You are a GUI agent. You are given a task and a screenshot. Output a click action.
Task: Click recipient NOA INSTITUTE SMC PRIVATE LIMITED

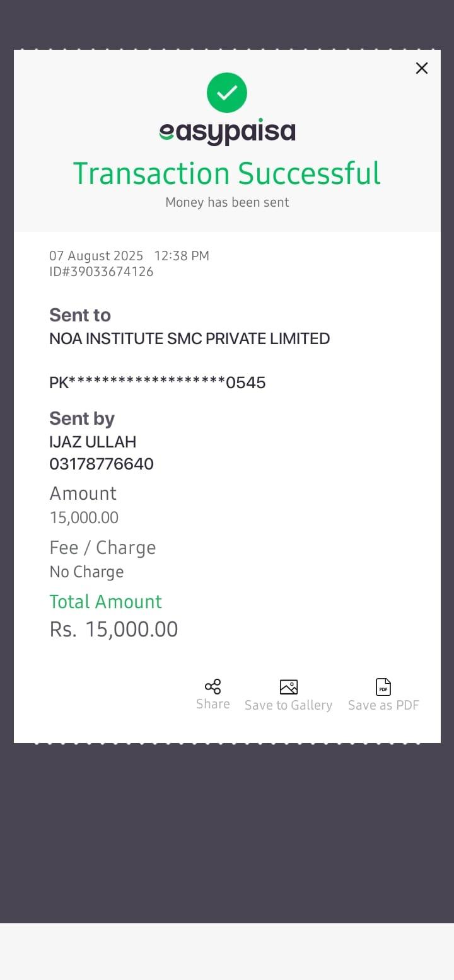coord(189,338)
